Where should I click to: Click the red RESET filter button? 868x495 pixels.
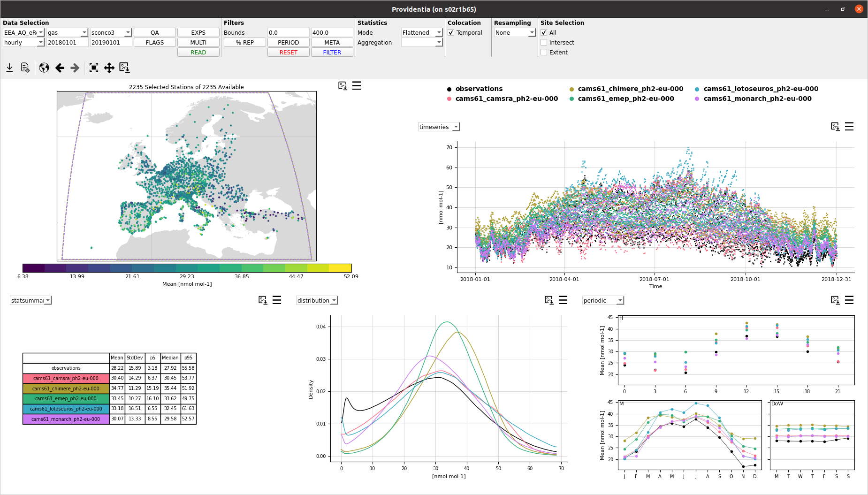[289, 53]
